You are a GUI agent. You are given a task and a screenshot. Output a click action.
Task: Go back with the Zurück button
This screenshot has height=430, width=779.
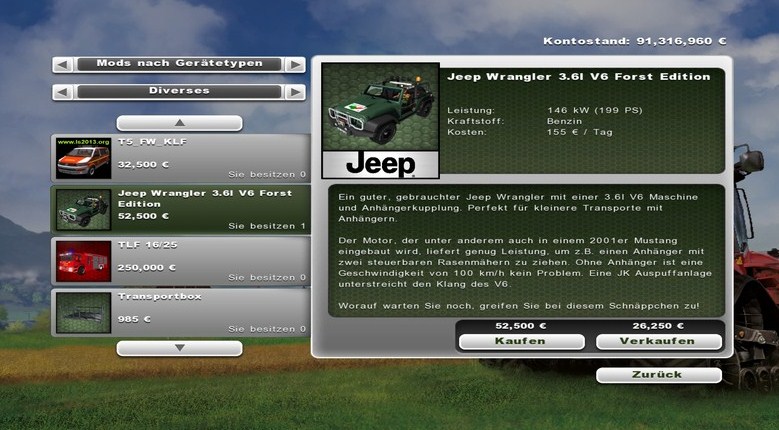(658, 375)
